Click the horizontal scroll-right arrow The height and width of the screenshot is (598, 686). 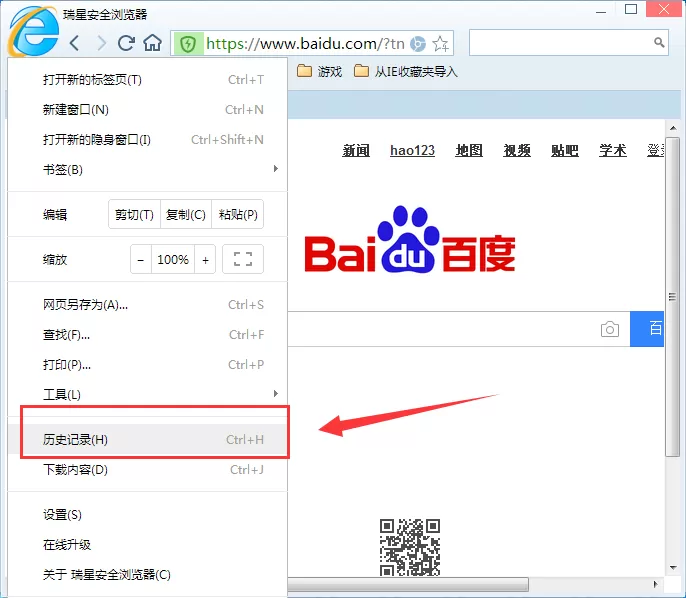pos(655,584)
